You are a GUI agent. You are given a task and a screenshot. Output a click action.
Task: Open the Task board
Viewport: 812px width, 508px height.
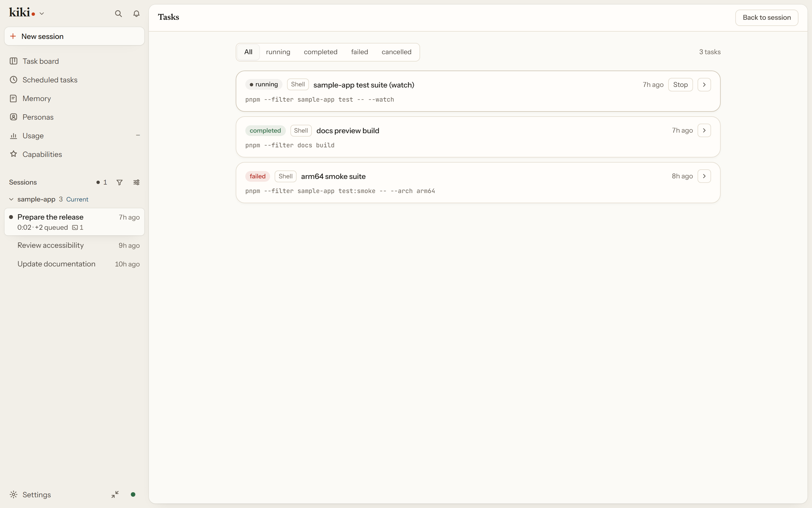[x=74, y=61]
